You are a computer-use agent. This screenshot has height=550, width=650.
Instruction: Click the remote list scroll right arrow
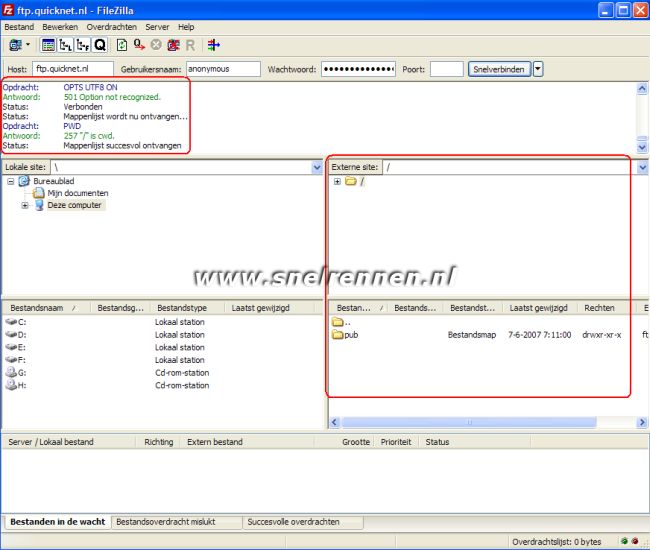tap(642, 422)
